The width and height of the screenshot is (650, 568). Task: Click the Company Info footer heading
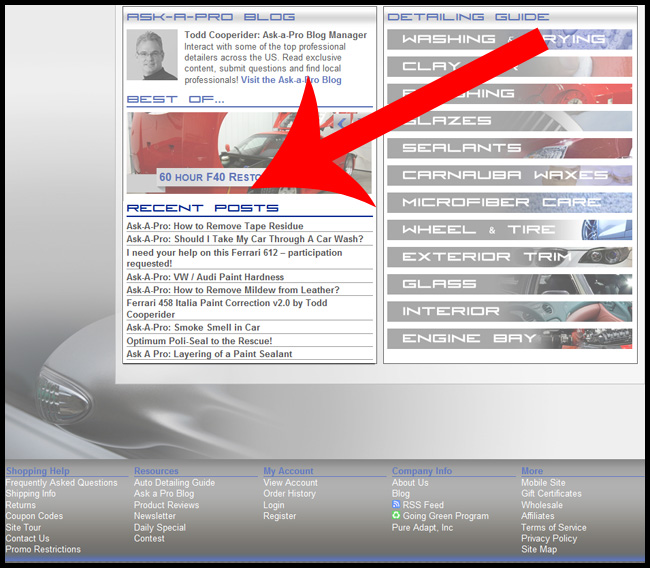[422, 471]
